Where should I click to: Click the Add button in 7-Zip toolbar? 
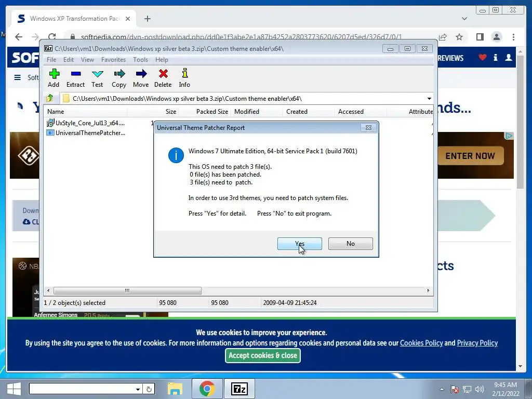[x=54, y=78]
